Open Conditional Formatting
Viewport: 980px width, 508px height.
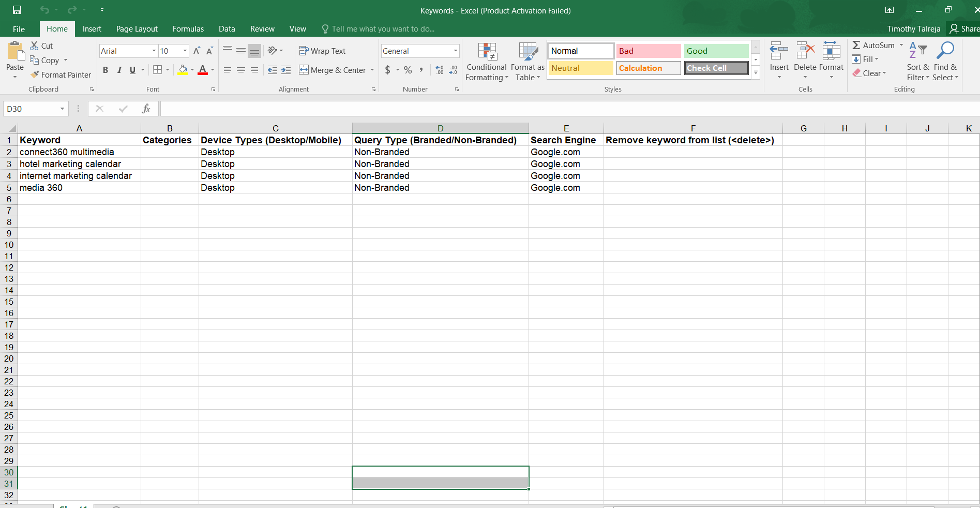487,62
